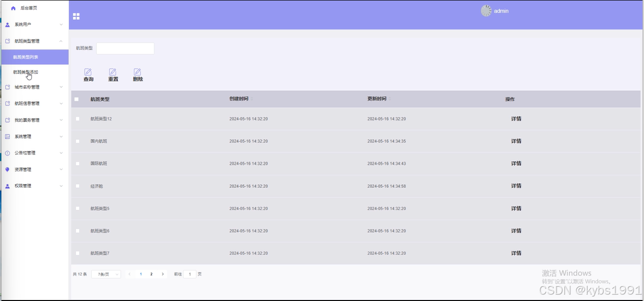Collapse the 航班类型管理 menu chevron
Viewport: 644px width, 301px height.
61,41
